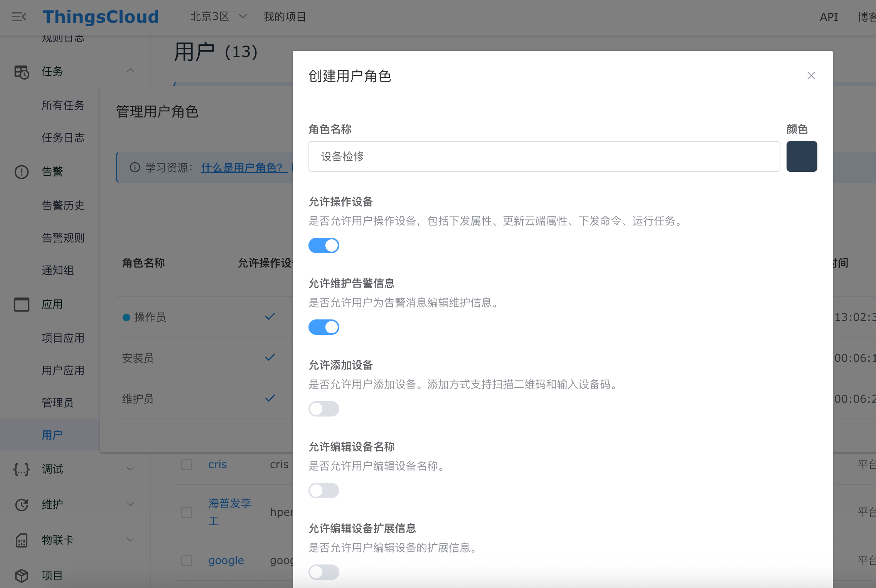Click the 维护 refresh clock icon

22,504
